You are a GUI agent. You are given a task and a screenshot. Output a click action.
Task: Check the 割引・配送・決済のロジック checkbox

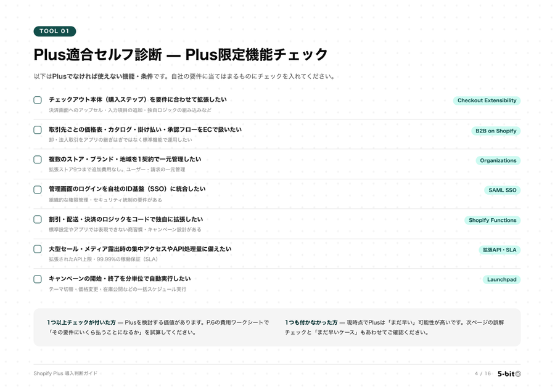tap(38, 219)
